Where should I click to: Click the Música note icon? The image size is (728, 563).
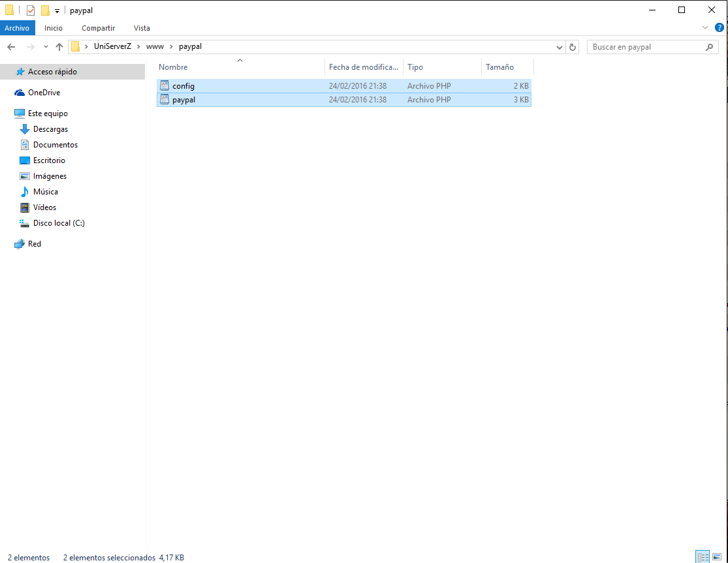25,192
